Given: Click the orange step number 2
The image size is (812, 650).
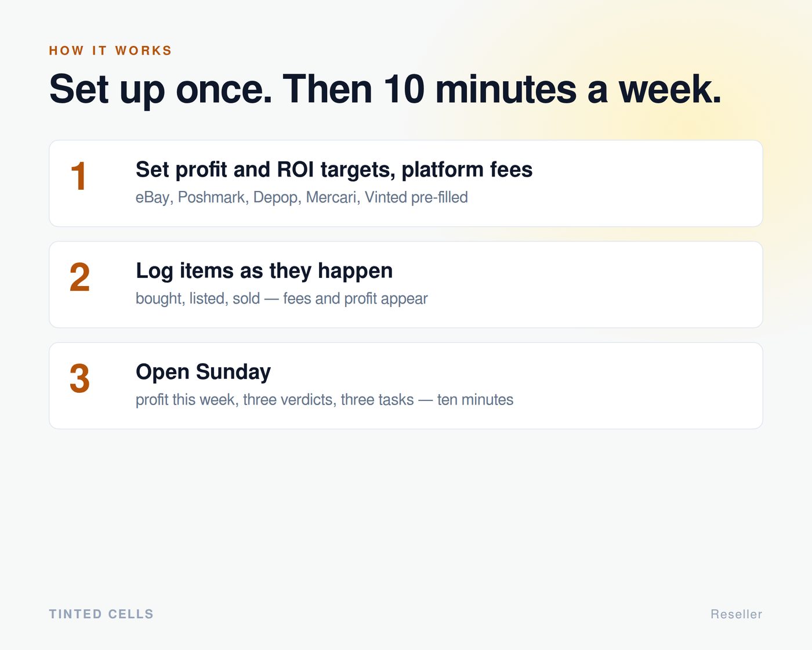Looking at the screenshot, I should (x=79, y=277).
